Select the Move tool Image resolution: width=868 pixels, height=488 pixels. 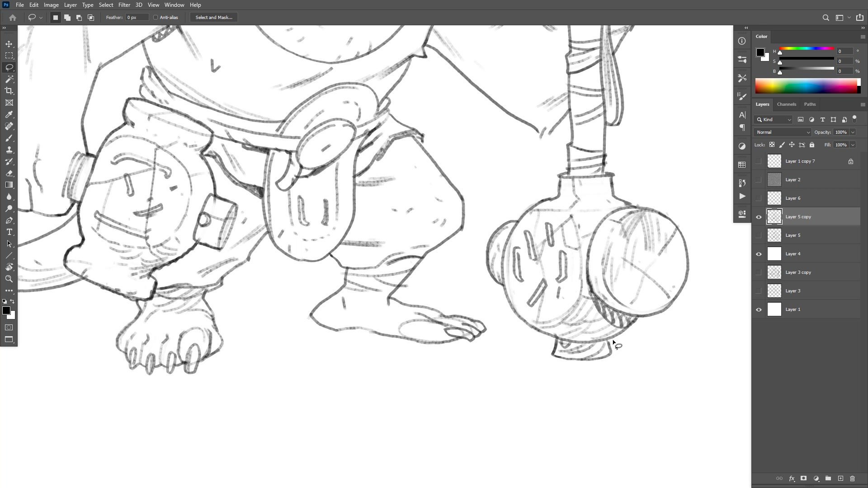(9, 44)
